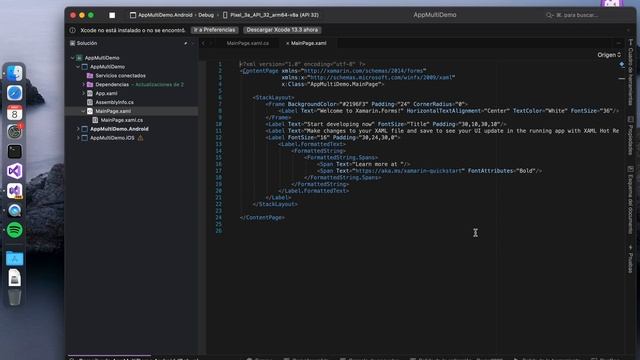Expand the AppMultiDemo.iOS project

78,138
